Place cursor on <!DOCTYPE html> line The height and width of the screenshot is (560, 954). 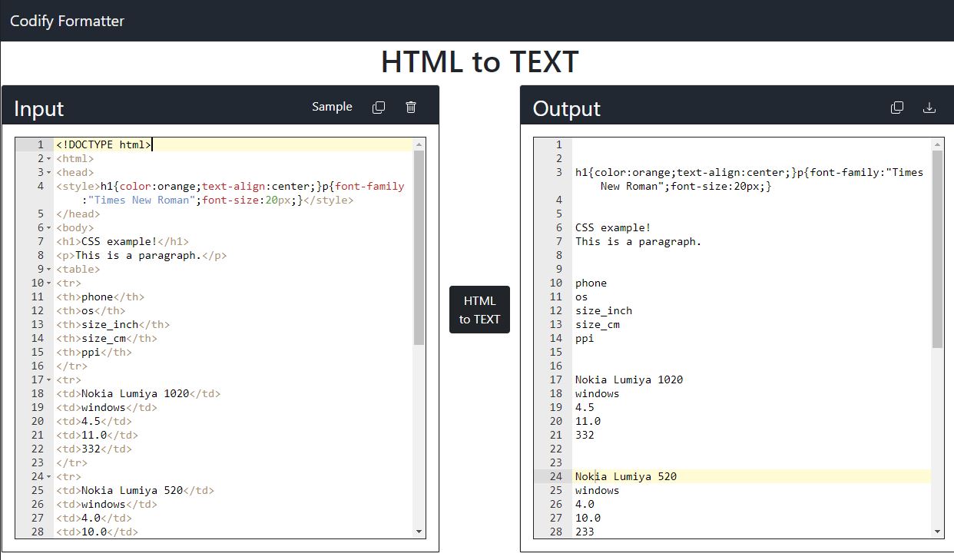tap(104, 144)
